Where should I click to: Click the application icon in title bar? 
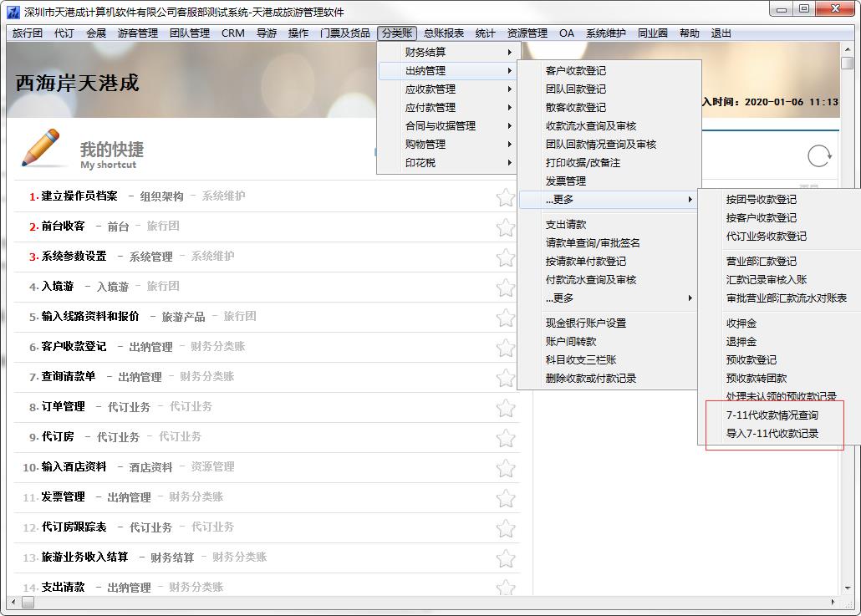(13, 12)
